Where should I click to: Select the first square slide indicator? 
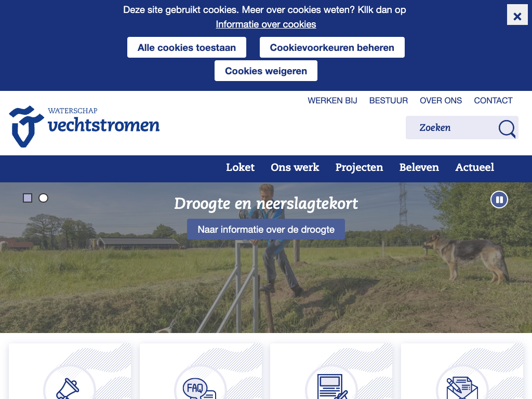point(28,198)
